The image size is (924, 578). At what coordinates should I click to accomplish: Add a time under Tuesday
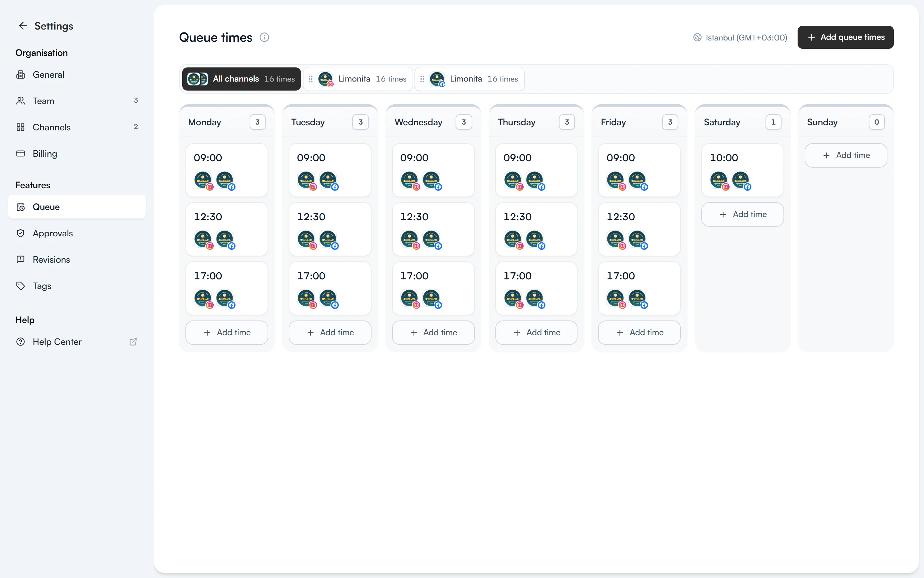pos(330,333)
